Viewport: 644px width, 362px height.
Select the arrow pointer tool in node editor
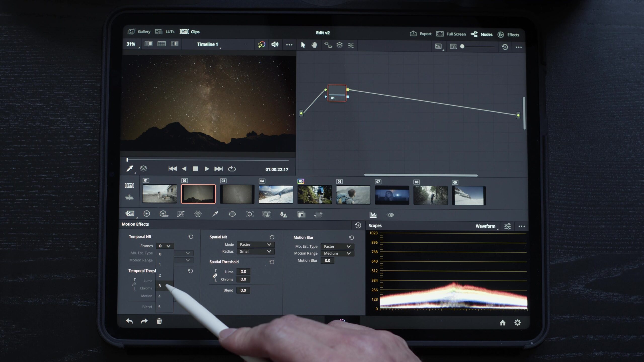pyautogui.click(x=303, y=45)
